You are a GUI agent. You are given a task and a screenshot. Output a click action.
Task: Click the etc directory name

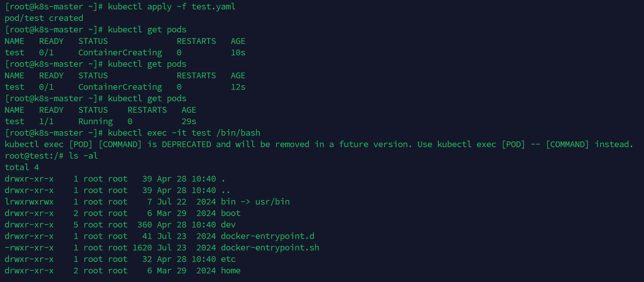coord(228,259)
